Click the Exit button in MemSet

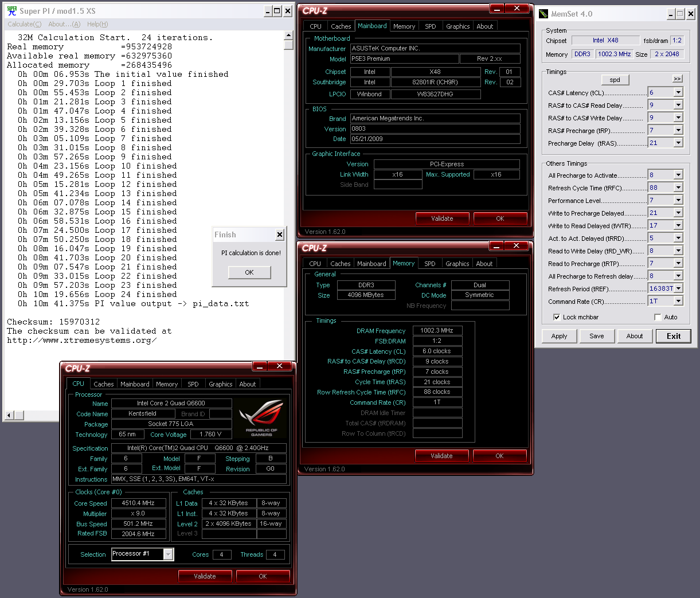[x=674, y=336]
